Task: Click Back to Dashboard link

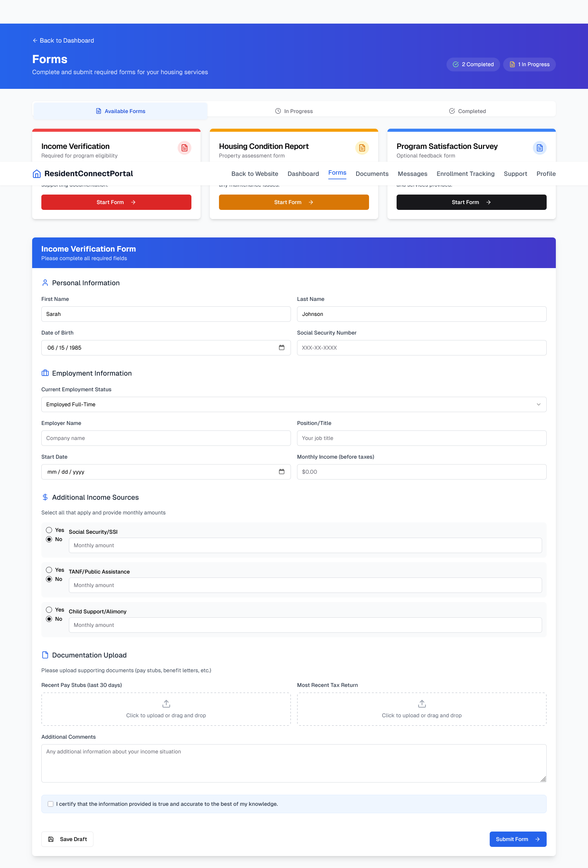Action: (x=63, y=40)
